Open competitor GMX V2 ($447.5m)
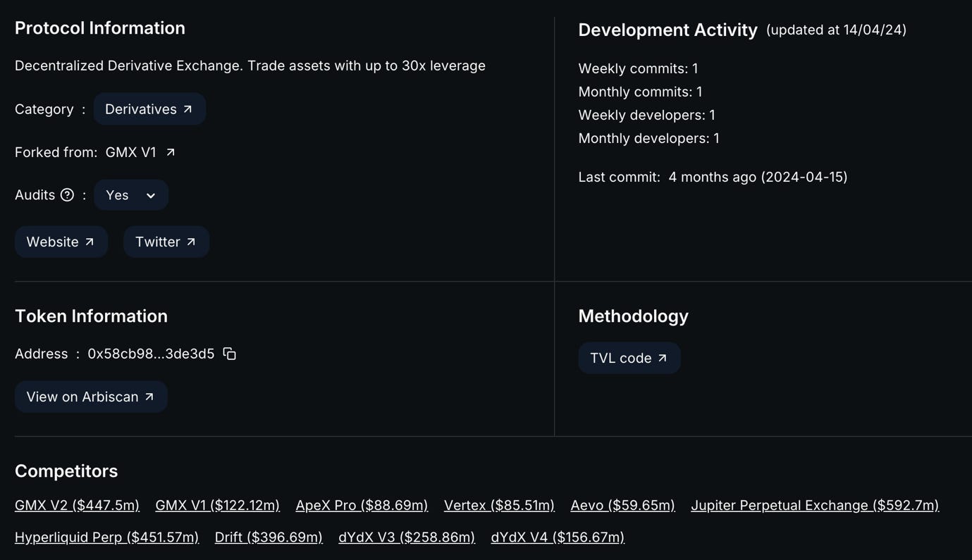The height and width of the screenshot is (560, 972). pyautogui.click(x=77, y=505)
